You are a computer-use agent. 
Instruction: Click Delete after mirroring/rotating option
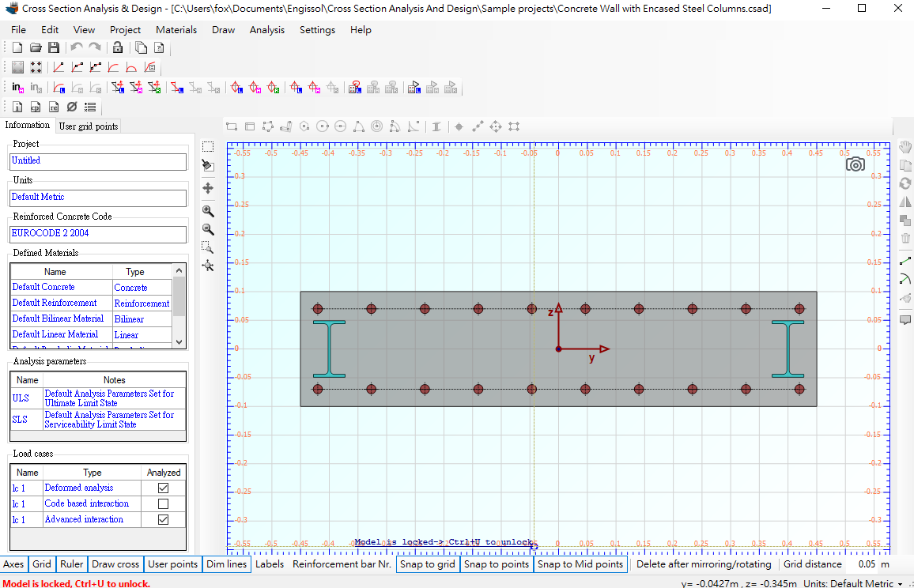coord(704,564)
